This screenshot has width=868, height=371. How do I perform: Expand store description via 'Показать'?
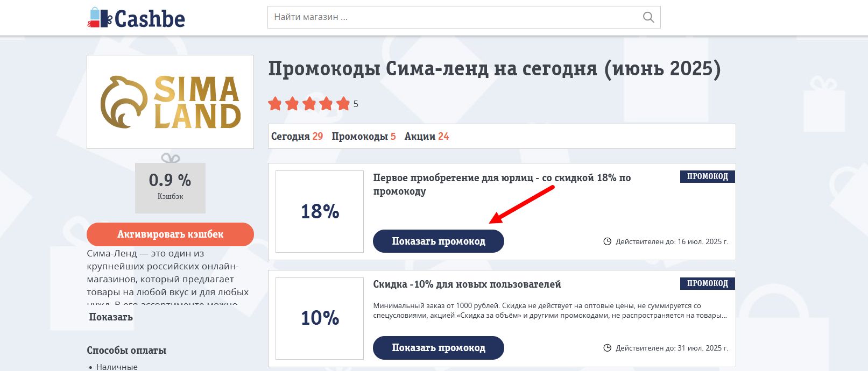pos(111,317)
